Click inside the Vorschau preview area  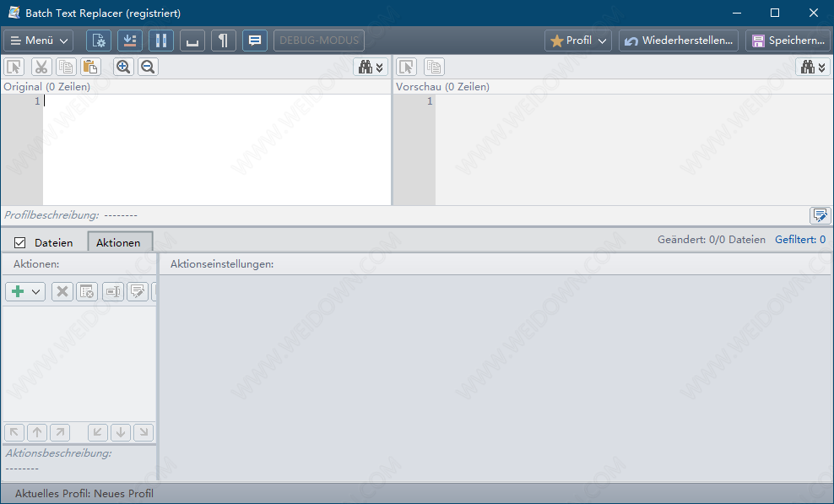[x=634, y=149]
